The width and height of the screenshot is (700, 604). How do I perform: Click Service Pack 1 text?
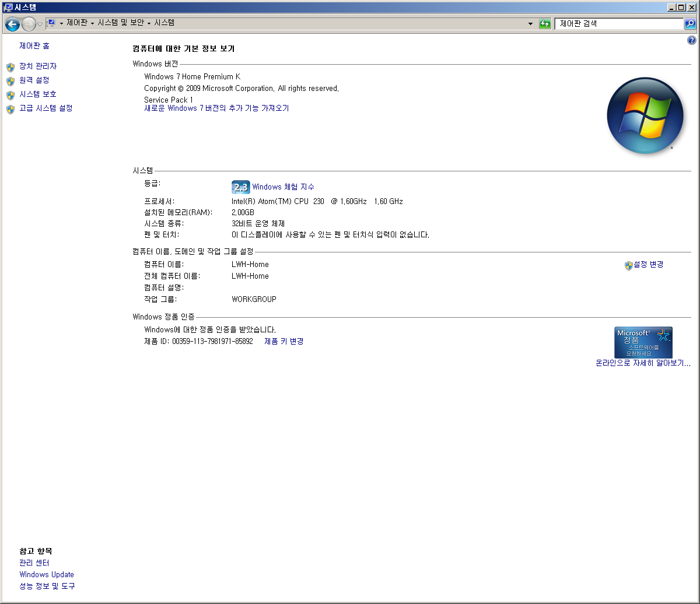click(x=169, y=100)
